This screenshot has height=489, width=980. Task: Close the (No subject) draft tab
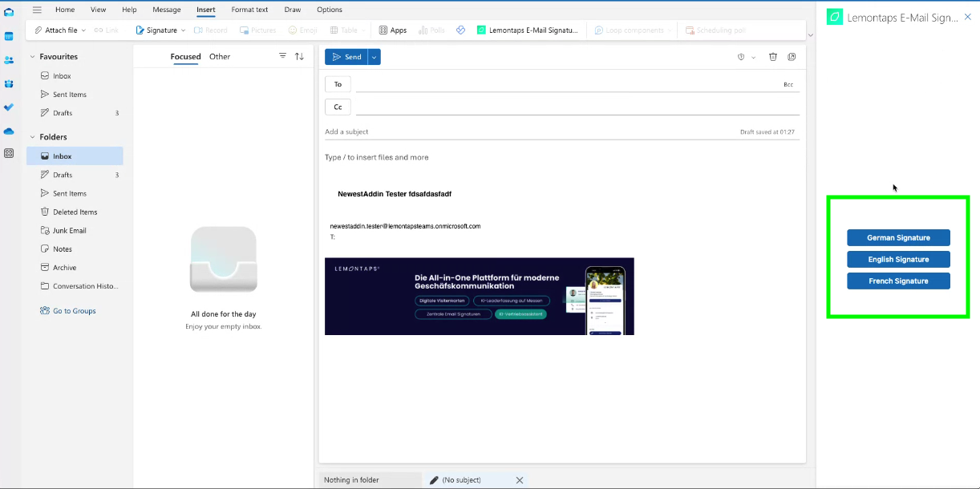pyautogui.click(x=520, y=480)
